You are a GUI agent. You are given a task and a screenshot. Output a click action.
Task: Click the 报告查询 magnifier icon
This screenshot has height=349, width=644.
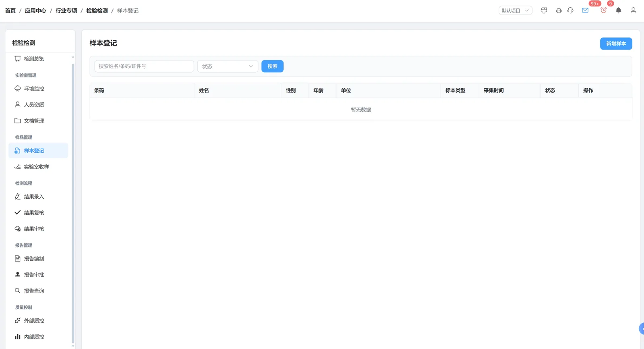17,291
